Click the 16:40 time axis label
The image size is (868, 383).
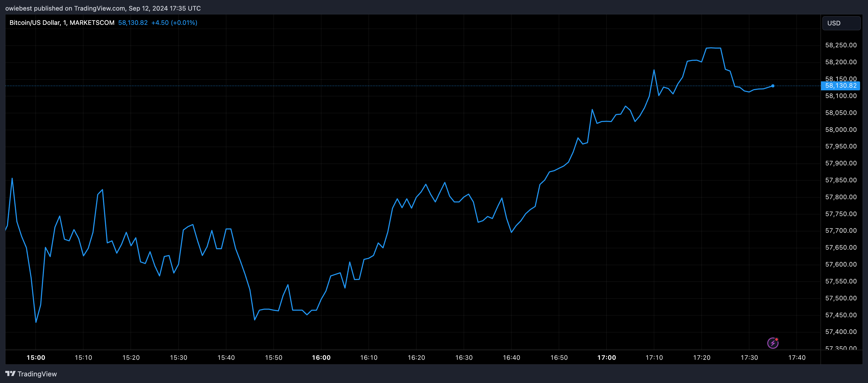(x=511, y=357)
